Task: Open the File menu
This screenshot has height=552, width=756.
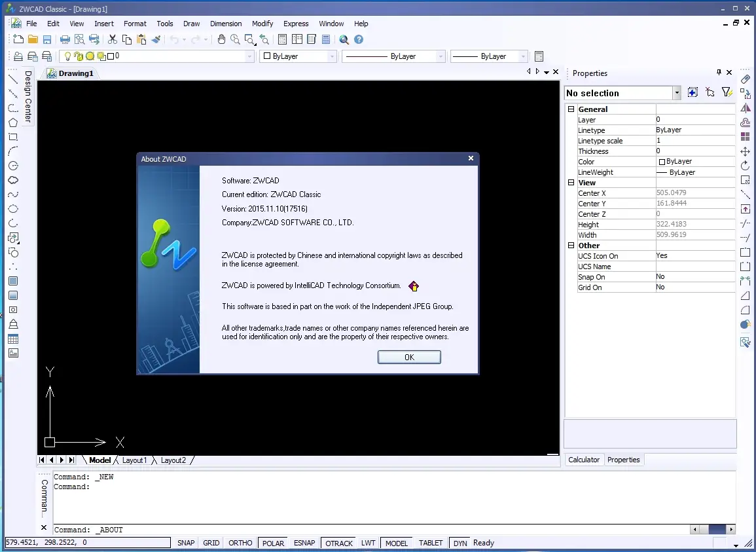Action: [x=31, y=23]
